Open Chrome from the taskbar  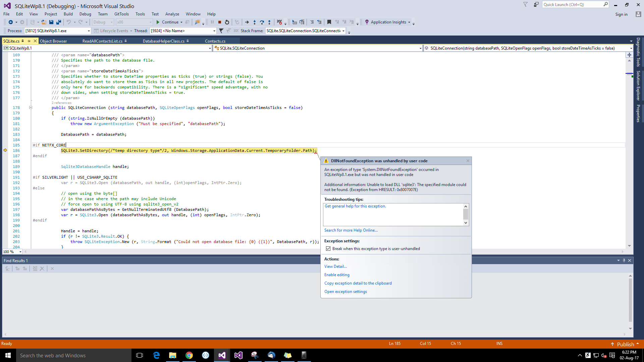189,355
